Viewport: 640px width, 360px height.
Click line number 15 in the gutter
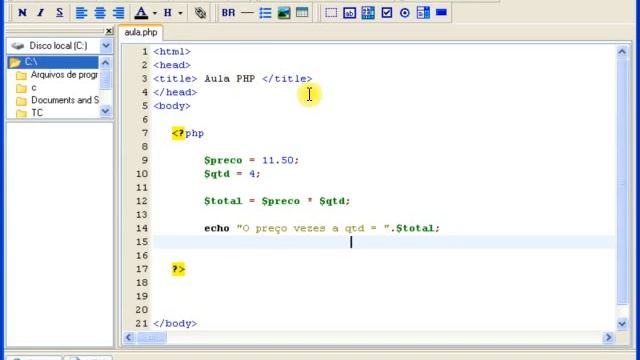pyautogui.click(x=142, y=242)
